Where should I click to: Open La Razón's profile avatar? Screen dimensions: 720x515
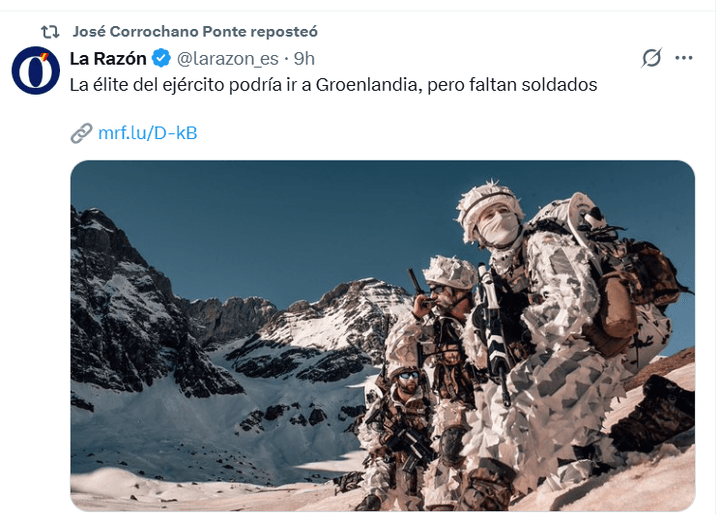[36, 70]
